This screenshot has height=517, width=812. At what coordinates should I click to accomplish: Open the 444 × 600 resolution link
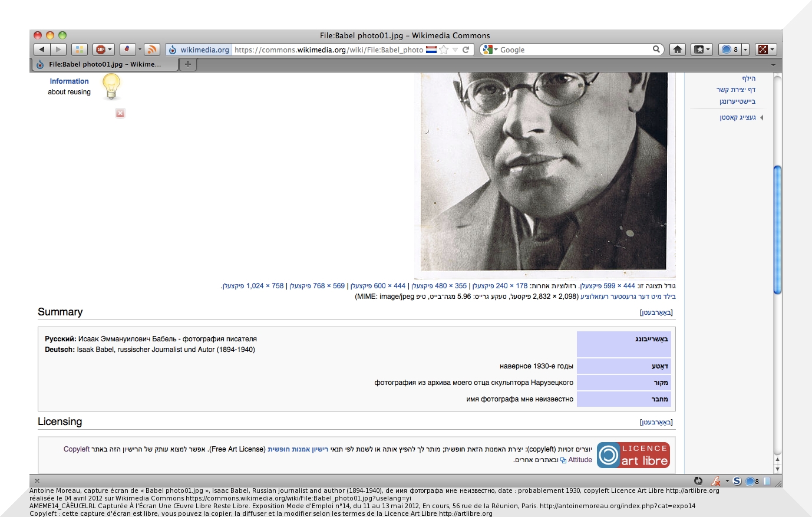tap(378, 286)
